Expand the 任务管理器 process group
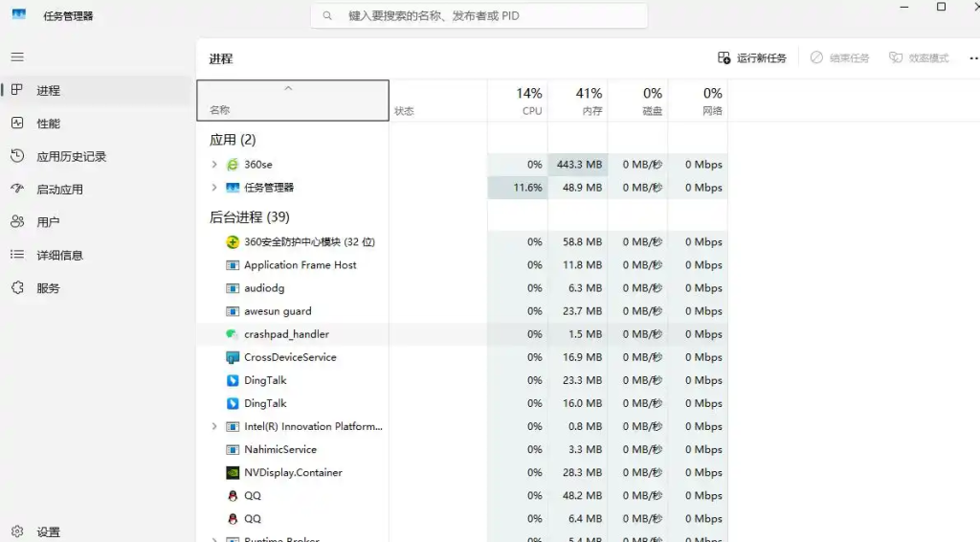The image size is (980, 542). (x=214, y=188)
